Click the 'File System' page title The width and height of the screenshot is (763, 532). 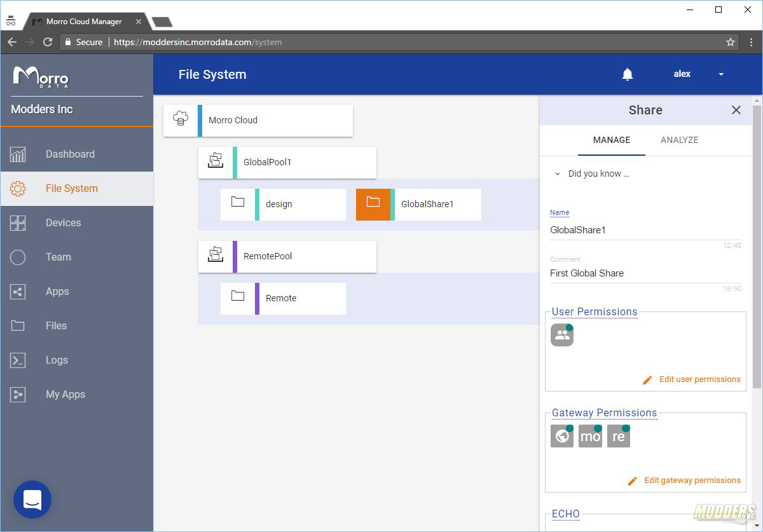click(212, 74)
